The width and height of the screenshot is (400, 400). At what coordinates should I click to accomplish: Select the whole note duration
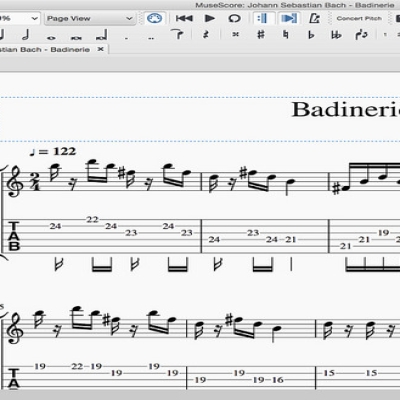pos(51,38)
